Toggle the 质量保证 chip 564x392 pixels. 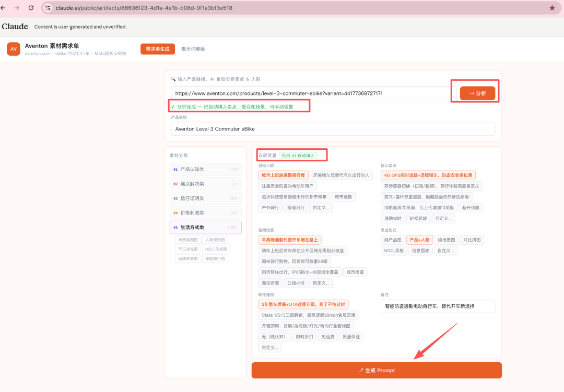351,337
